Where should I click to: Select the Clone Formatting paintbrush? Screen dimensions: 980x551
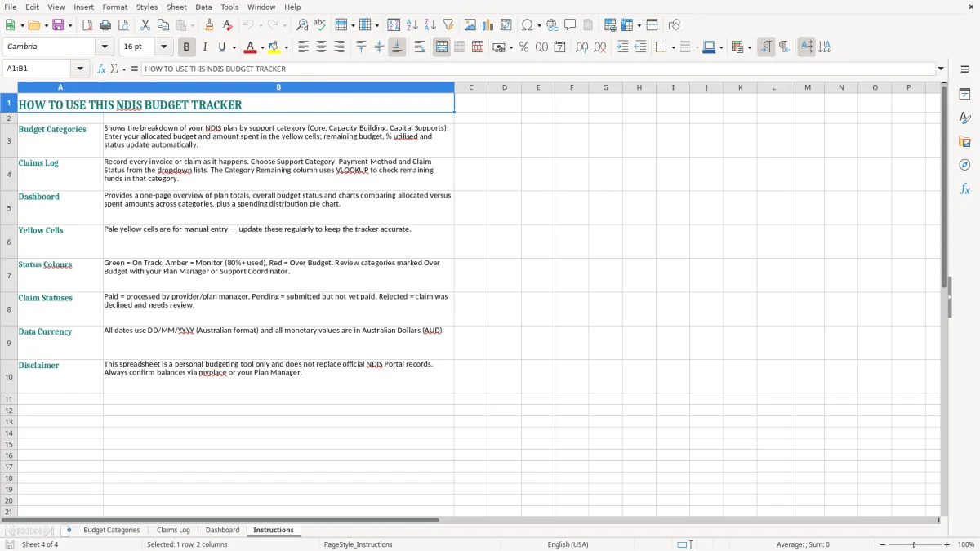tap(210, 25)
